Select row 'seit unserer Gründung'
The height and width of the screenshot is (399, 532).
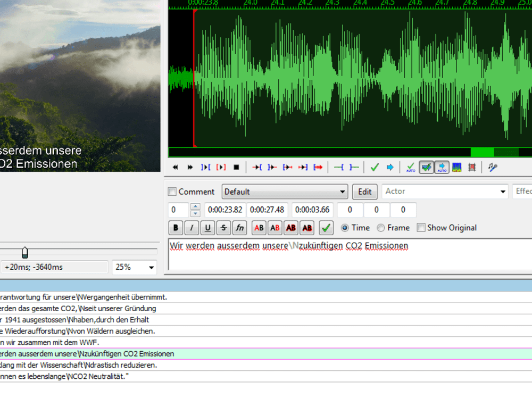266,309
